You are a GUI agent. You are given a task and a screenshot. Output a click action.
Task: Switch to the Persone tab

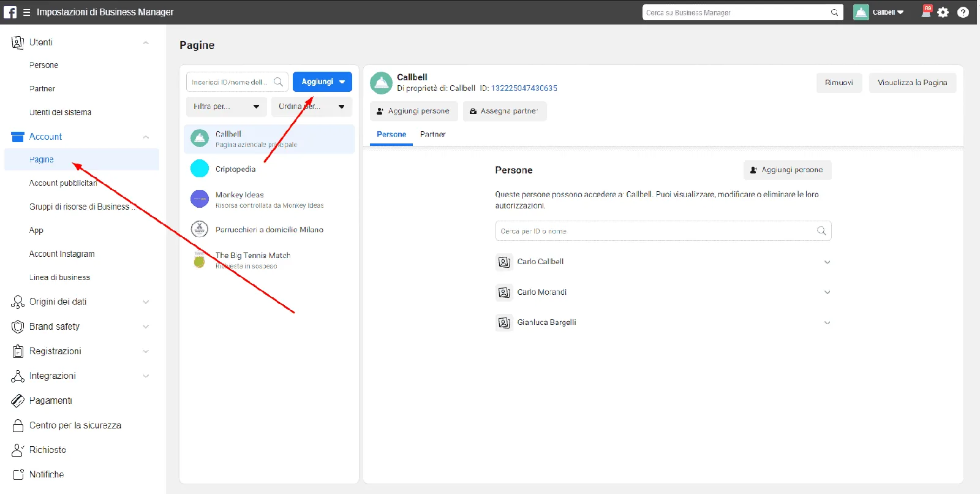tap(391, 134)
